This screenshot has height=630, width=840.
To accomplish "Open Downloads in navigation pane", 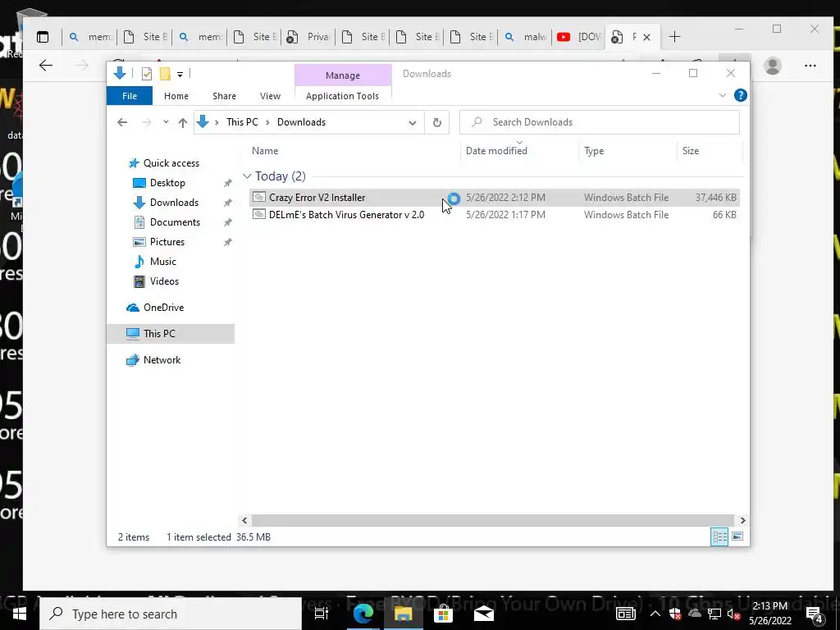I will 174,203.
